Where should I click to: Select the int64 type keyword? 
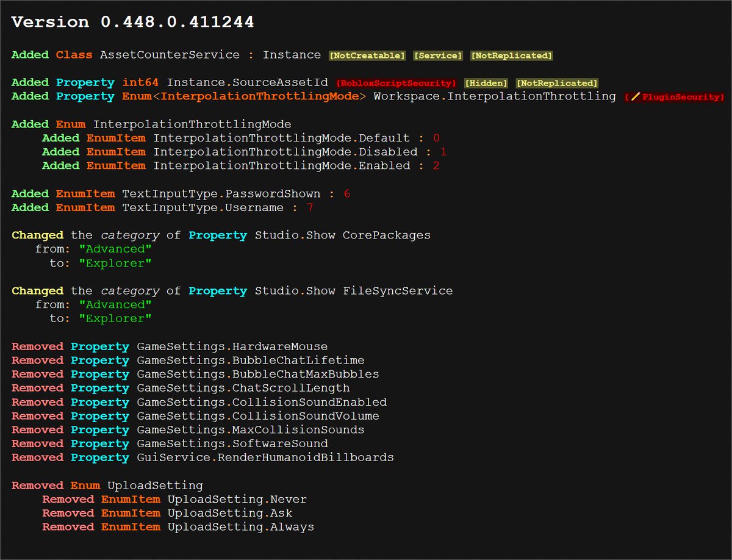[x=140, y=82]
